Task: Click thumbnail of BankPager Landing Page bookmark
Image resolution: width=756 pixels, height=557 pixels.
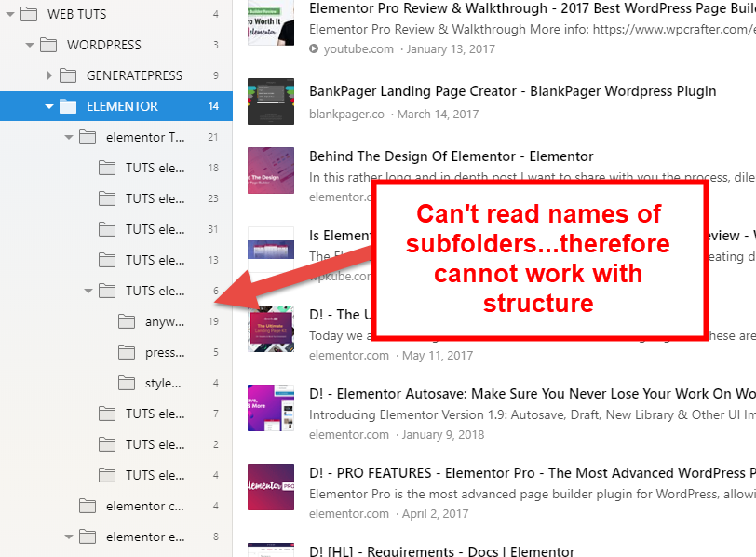Action: tap(271, 102)
